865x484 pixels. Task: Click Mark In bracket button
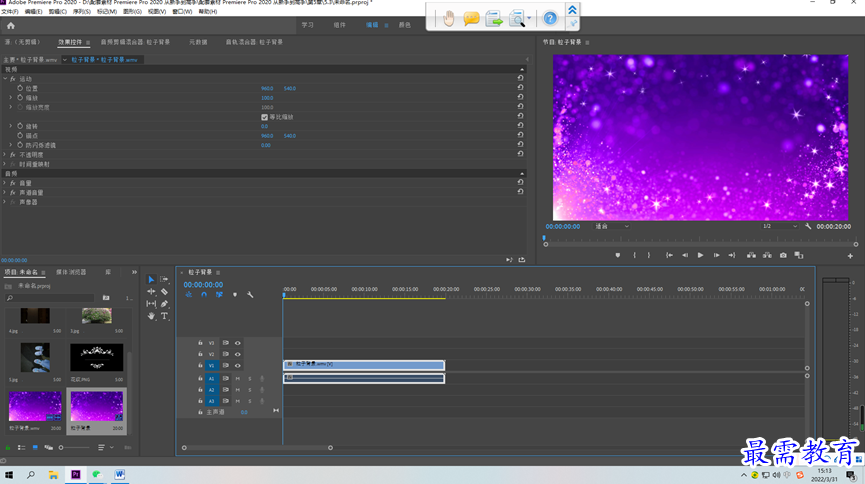(x=634, y=256)
